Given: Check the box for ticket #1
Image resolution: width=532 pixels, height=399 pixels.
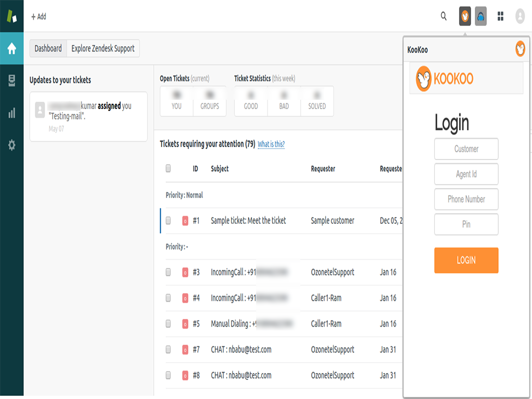Looking at the screenshot, I should point(168,220).
